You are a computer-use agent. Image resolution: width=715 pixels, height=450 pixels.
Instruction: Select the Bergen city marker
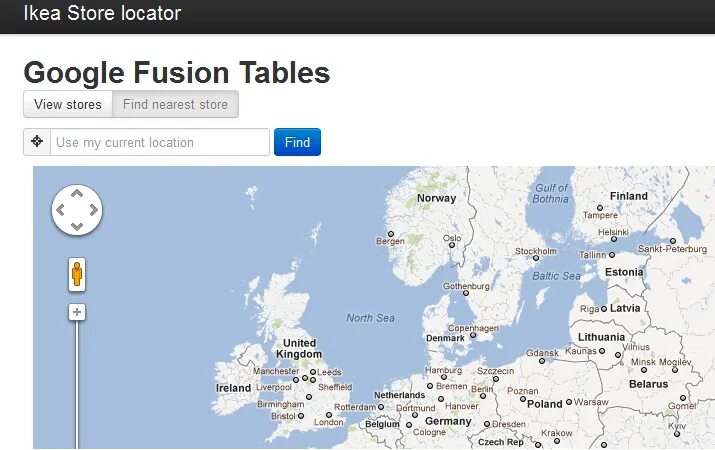pyautogui.click(x=391, y=234)
